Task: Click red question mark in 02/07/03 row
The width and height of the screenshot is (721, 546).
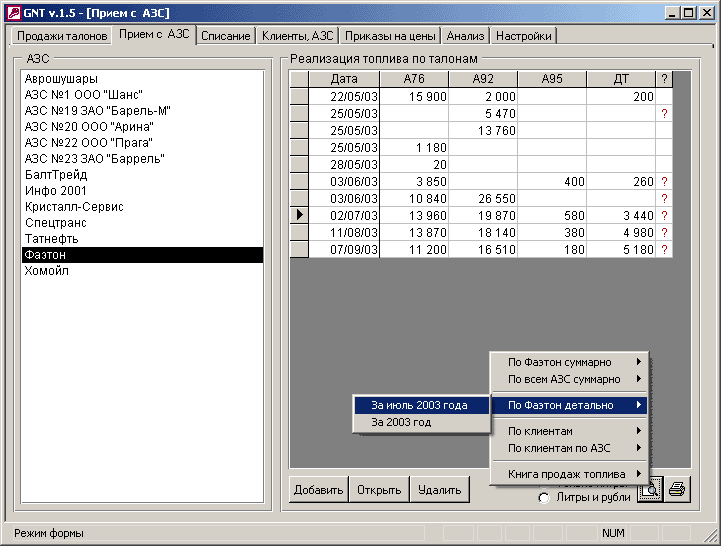Action: pos(664,215)
